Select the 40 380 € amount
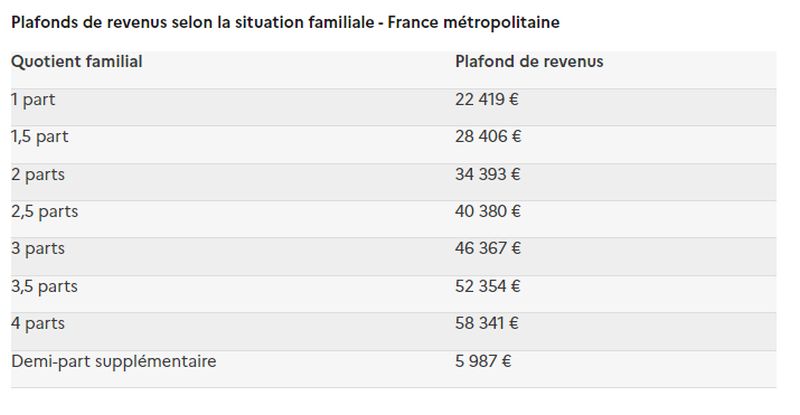 click(488, 211)
